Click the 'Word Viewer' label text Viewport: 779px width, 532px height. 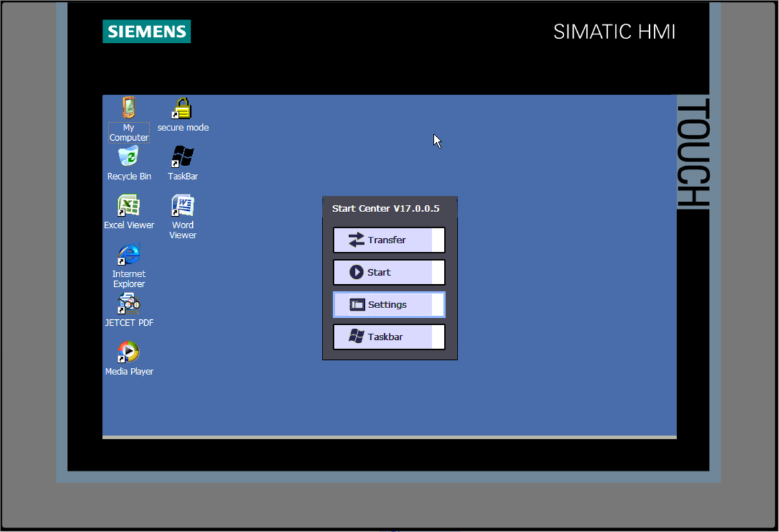[182, 230]
